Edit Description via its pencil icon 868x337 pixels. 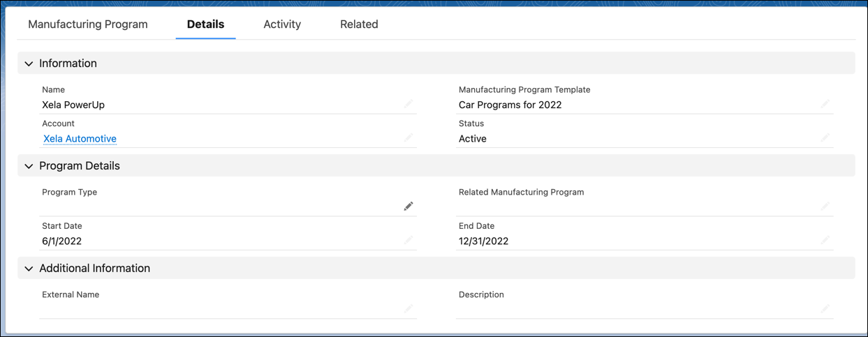click(825, 308)
